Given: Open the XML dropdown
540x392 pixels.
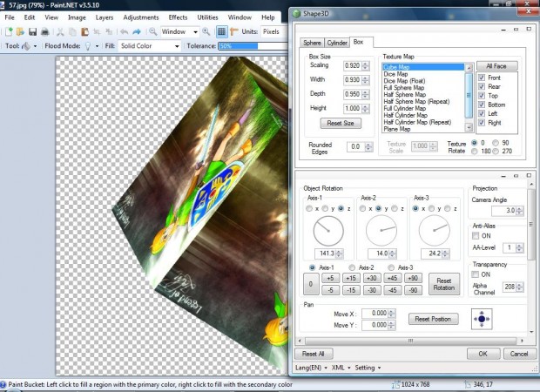Looking at the screenshot, I should coord(341,368).
